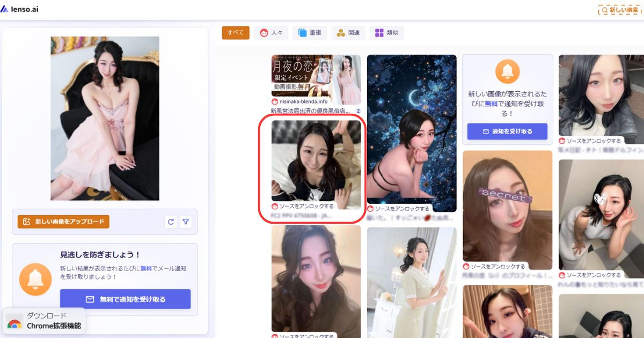Open the nisinaka-blenda.info source link
Screen dimensions: 644x338
(x=303, y=101)
